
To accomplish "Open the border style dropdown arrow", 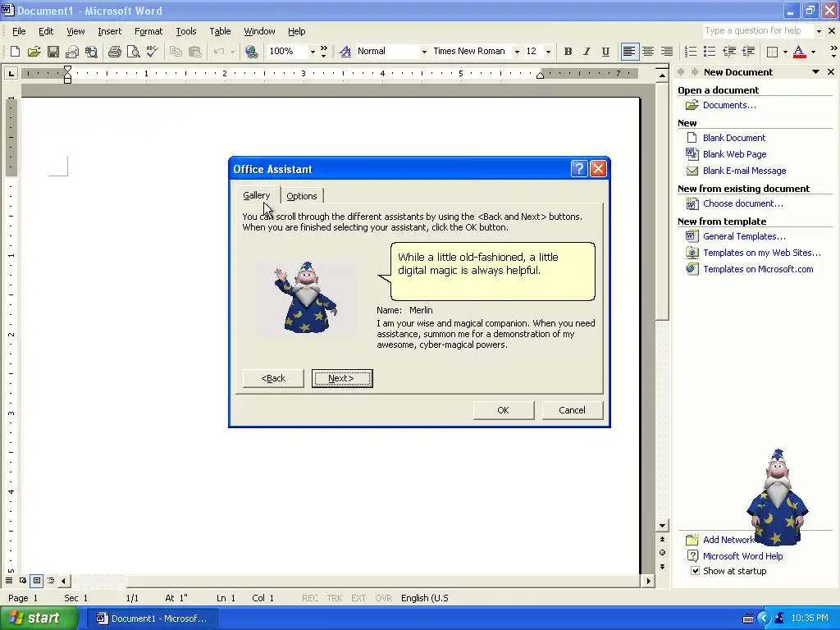I will (x=785, y=52).
